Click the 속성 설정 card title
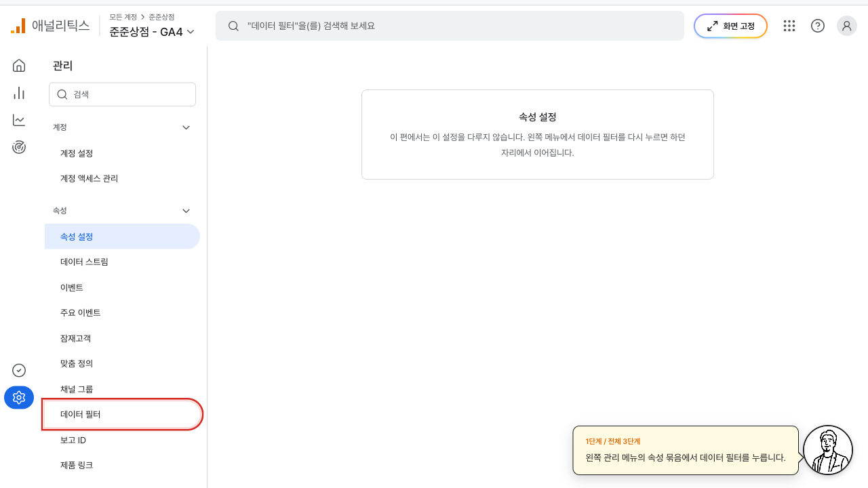Image resolution: width=868 pixels, height=488 pixels. click(x=538, y=117)
